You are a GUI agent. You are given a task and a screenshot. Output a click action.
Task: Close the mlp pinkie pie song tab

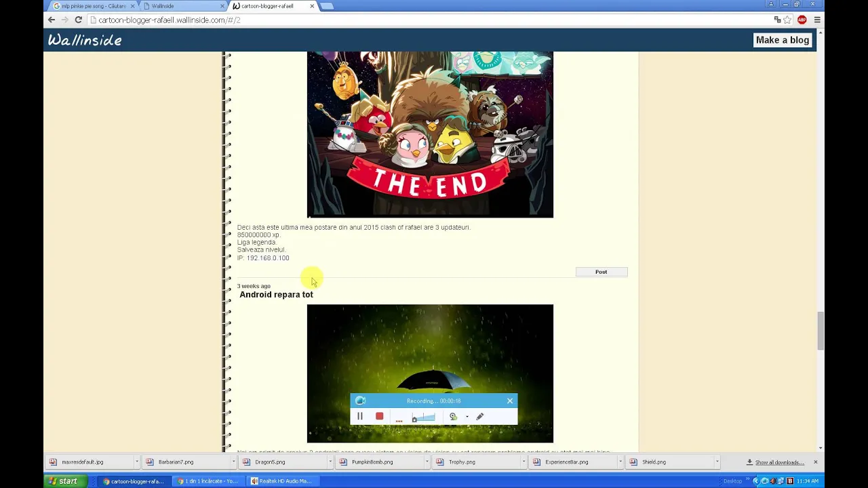tap(132, 6)
